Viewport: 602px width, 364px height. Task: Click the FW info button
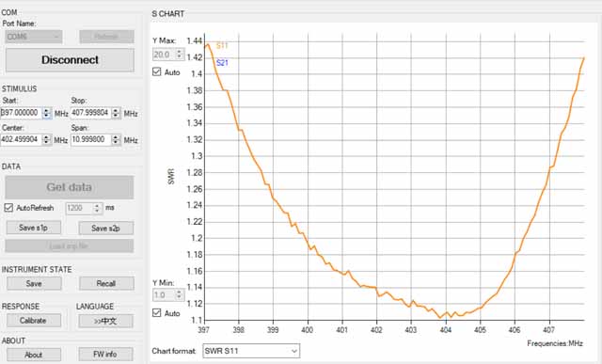click(105, 355)
